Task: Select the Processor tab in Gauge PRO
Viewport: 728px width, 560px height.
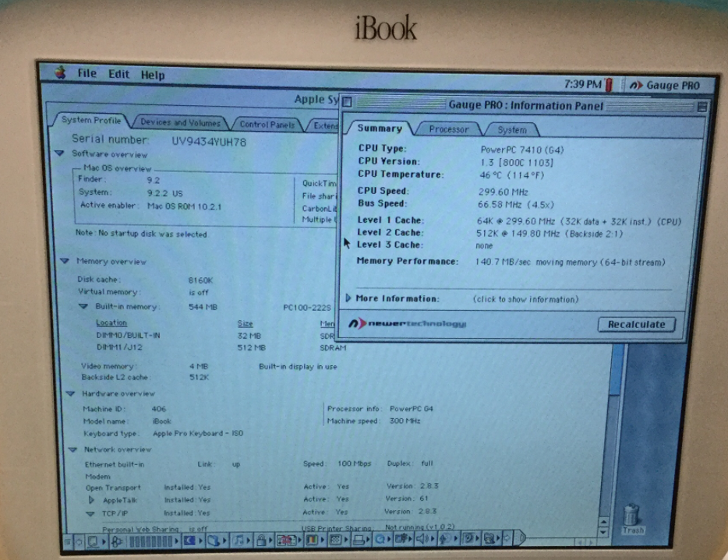Action: 448,129
